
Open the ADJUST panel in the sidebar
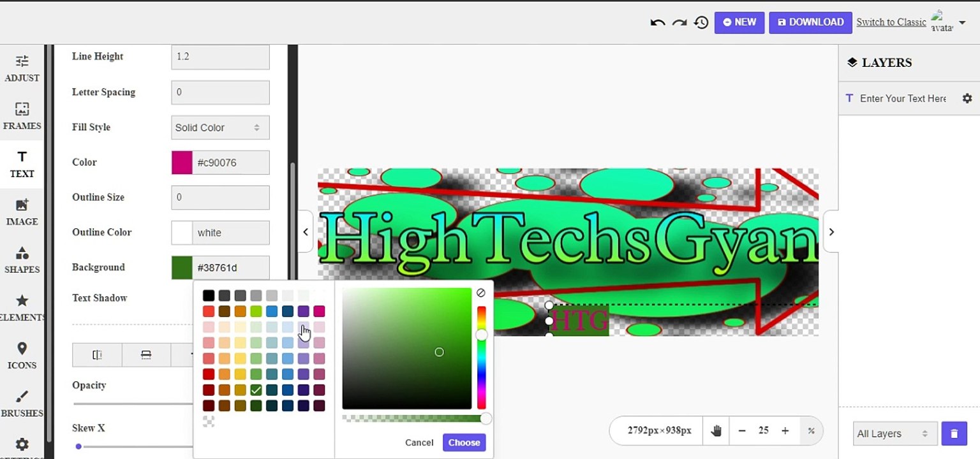22,68
